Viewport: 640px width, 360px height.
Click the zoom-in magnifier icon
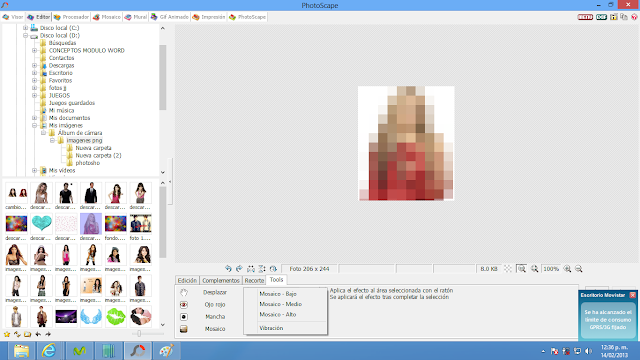tap(567, 269)
